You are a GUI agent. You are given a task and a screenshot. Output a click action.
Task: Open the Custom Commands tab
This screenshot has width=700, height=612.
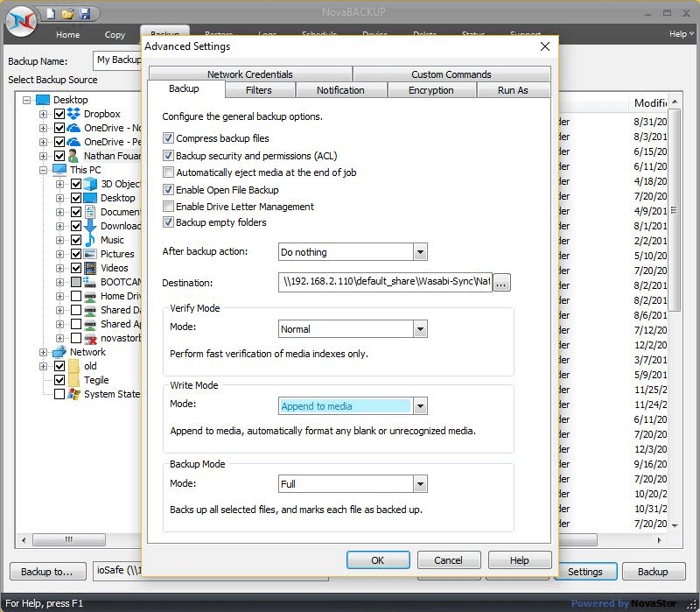click(x=451, y=74)
